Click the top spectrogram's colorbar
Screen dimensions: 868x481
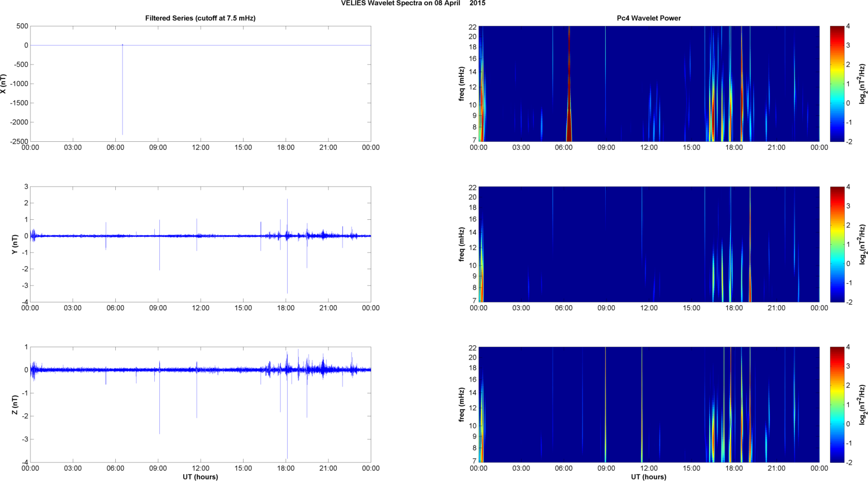[x=837, y=84]
